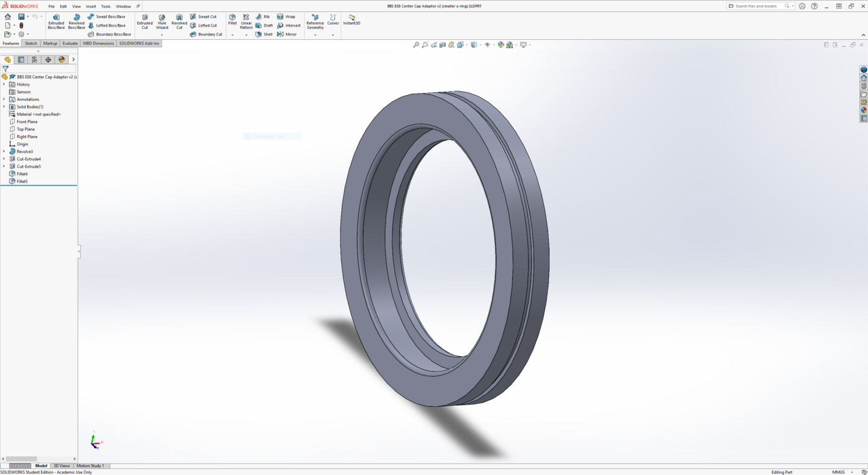Expand the Revolve3 feature in the tree
The width and height of the screenshot is (868, 475).
(x=4, y=151)
